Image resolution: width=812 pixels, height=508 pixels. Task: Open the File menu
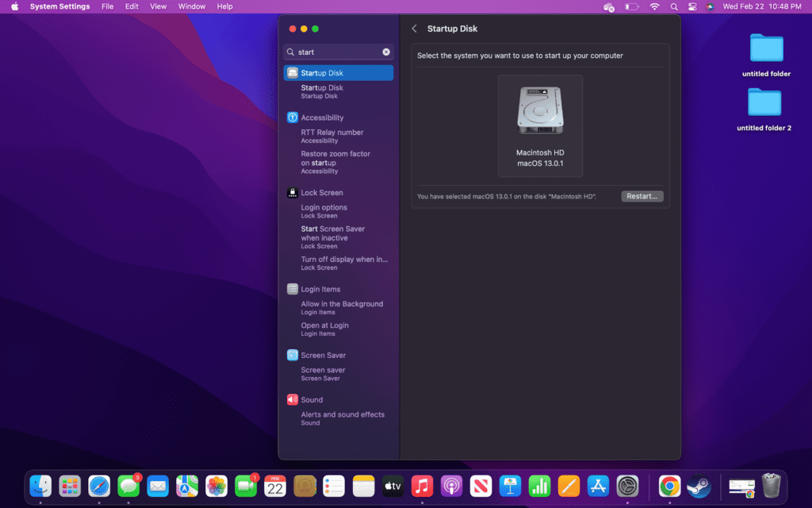(107, 6)
